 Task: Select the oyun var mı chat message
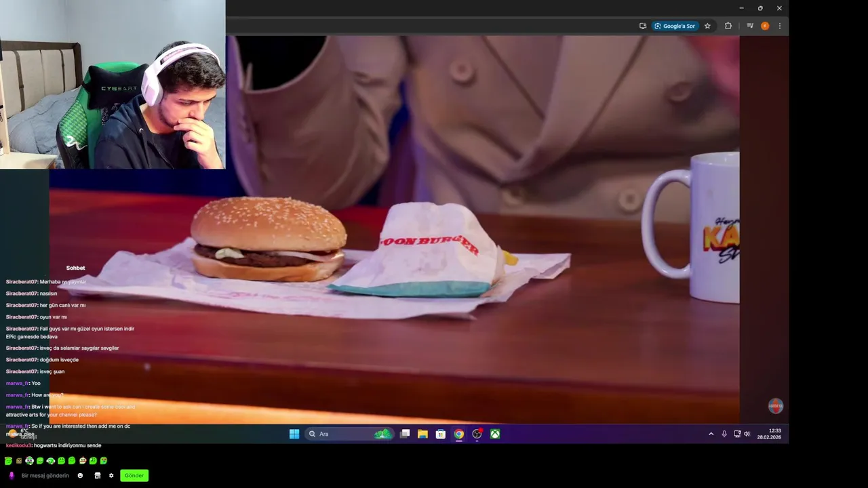[37, 317]
